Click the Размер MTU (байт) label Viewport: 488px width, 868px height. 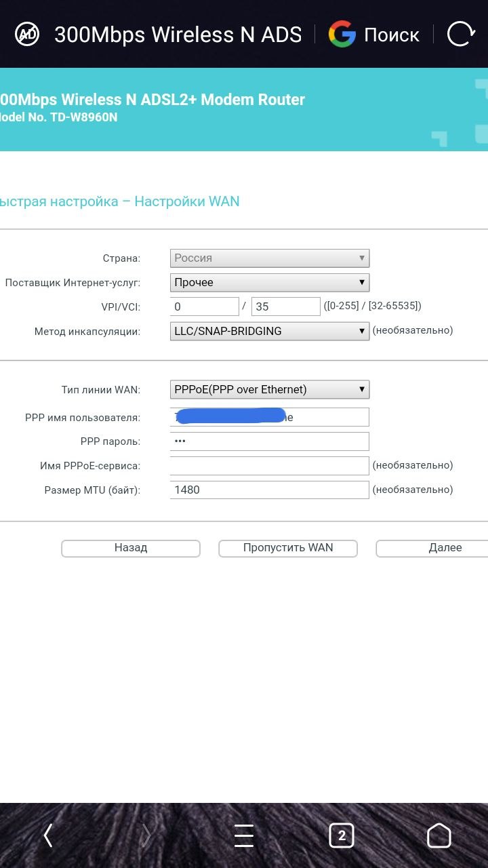coord(92,490)
